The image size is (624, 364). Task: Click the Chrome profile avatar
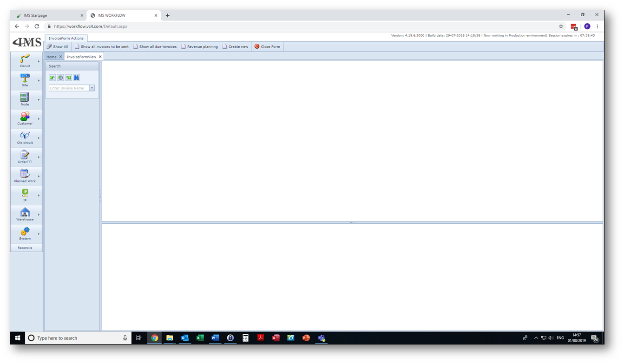[x=587, y=26]
